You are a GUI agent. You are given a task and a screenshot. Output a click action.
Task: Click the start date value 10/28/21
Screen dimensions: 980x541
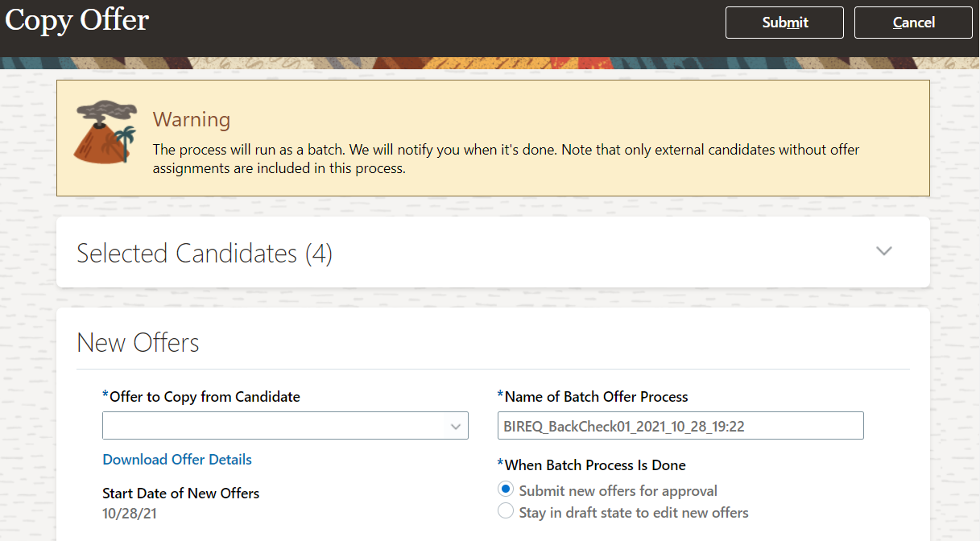pos(130,513)
